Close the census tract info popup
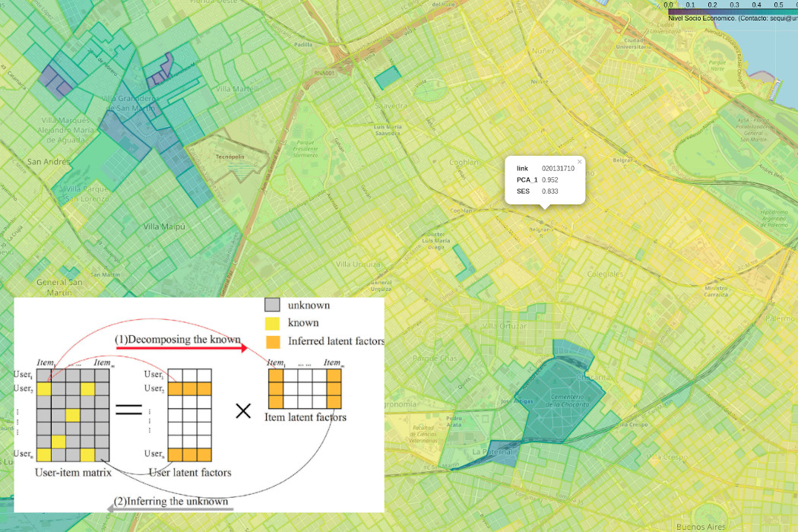798x532 pixels. tap(579, 161)
